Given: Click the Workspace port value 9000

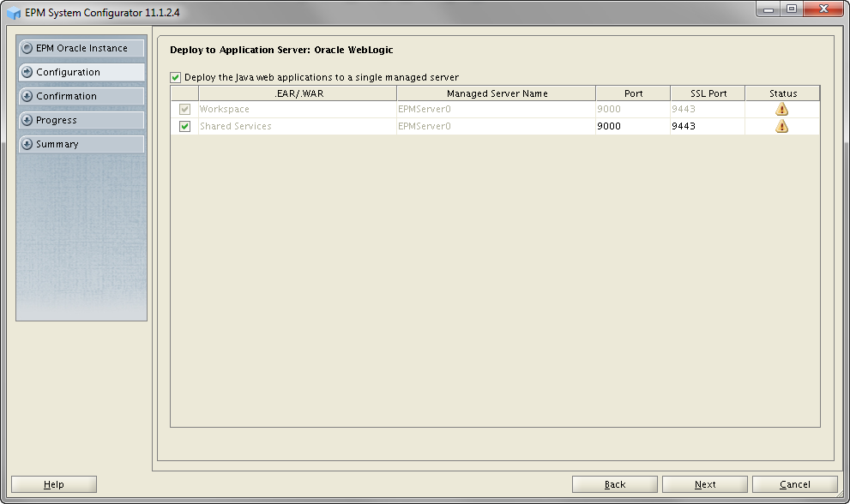Looking at the screenshot, I should (x=609, y=109).
